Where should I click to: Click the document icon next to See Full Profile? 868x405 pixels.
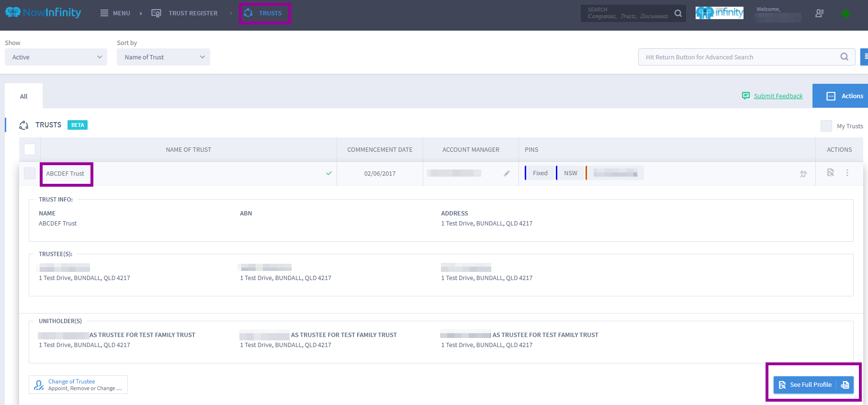(x=845, y=385)
